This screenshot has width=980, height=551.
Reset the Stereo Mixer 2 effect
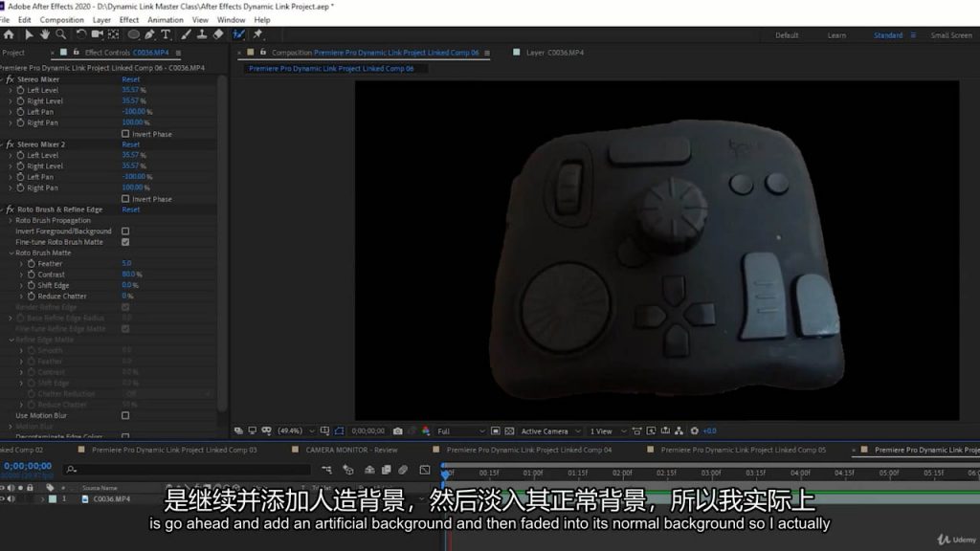click(130, 144)
